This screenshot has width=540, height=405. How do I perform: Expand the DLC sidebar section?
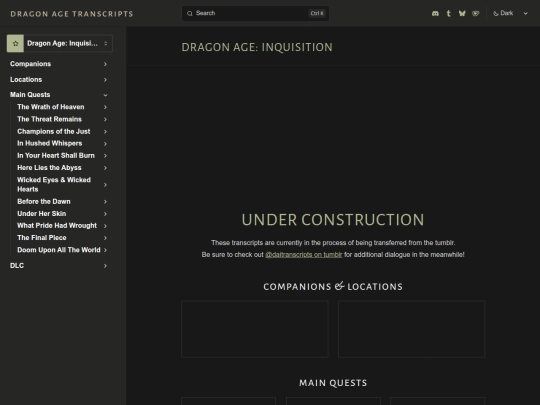pyautogui.click(x=59, y=266)
